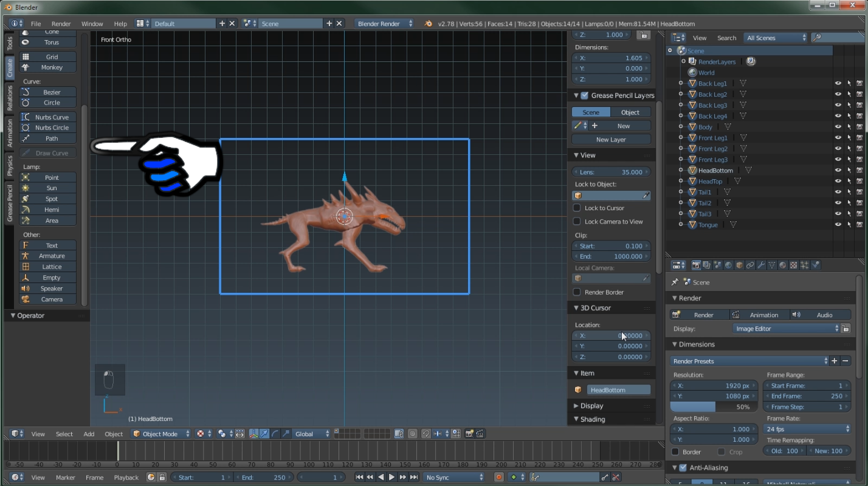The height and width of the screenshot is (486, 868).
Task: Click the pin icon beside Scene
Action: [675, 282]
